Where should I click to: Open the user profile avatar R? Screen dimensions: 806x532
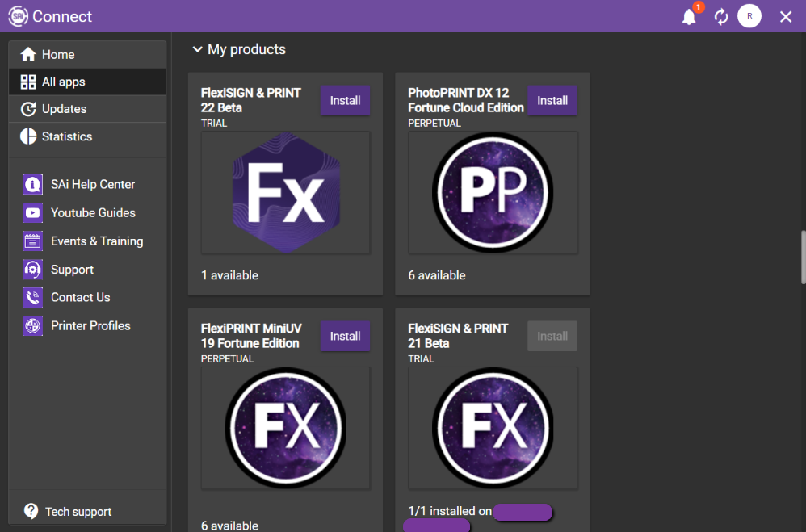click(x=749, y=16)
